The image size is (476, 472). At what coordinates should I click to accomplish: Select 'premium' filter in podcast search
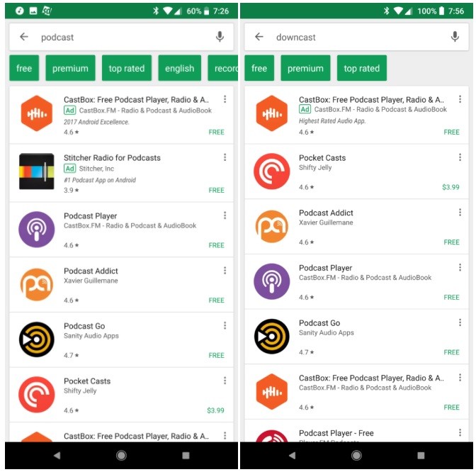(x=70, y=68)
